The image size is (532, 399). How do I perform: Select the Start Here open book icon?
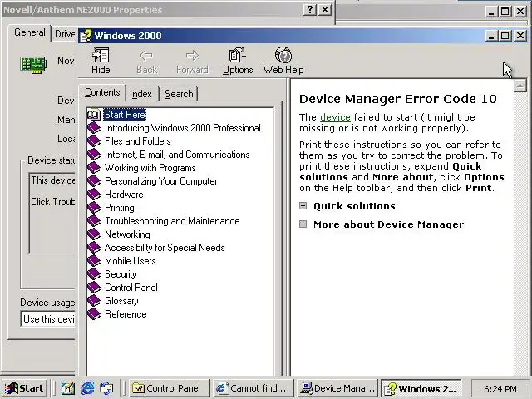tap(94, 115)
